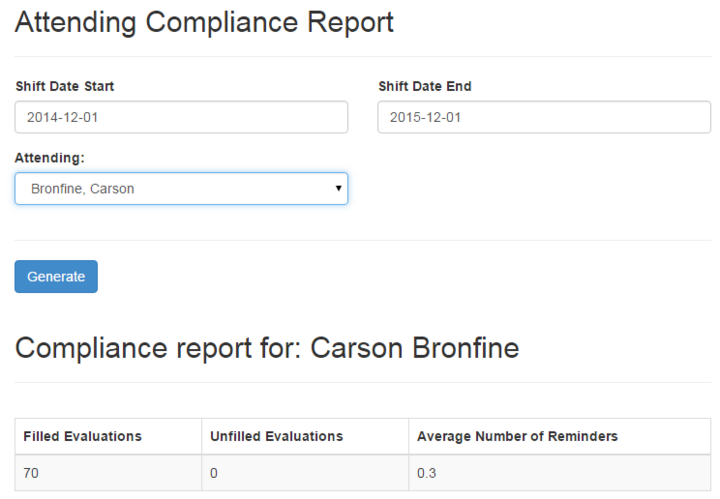The width and height of the screenshot is (720, 499).
Task: Open the Attending dropdown arrow
Action: coord(338,188)
